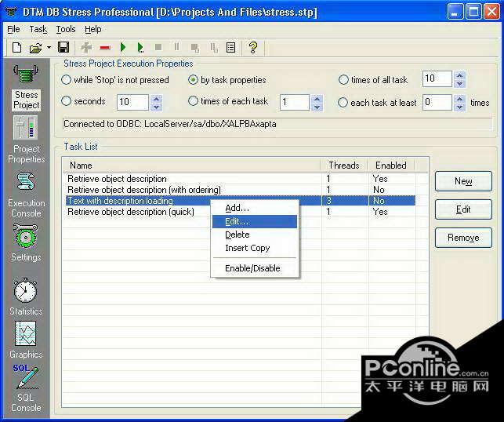Select task "Retrieve object description" first row
Screen dimensions: 504x422
click(241, 179)
